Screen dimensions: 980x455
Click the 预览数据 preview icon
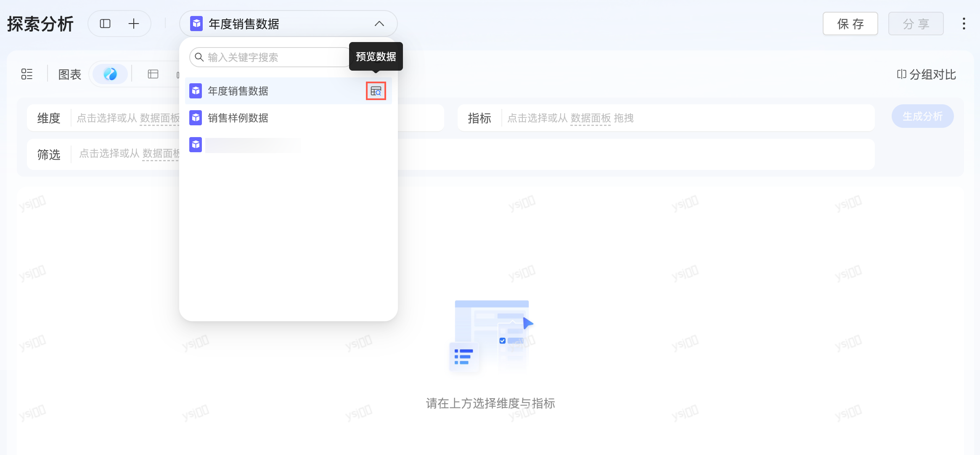(x=376, y=91)
